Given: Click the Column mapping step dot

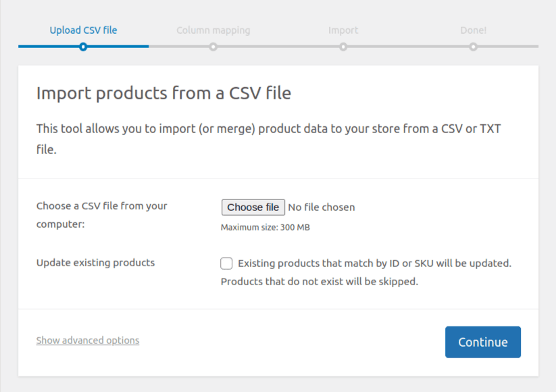Looking at the screenshot, I should pos(213,47).
